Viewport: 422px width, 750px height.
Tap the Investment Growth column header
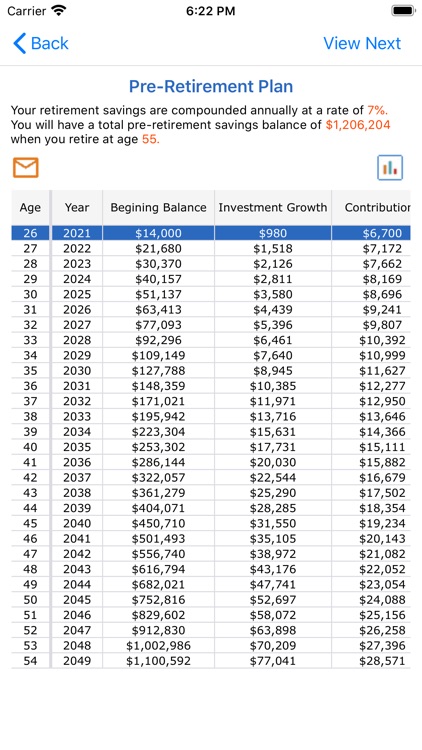click(273, 208)
